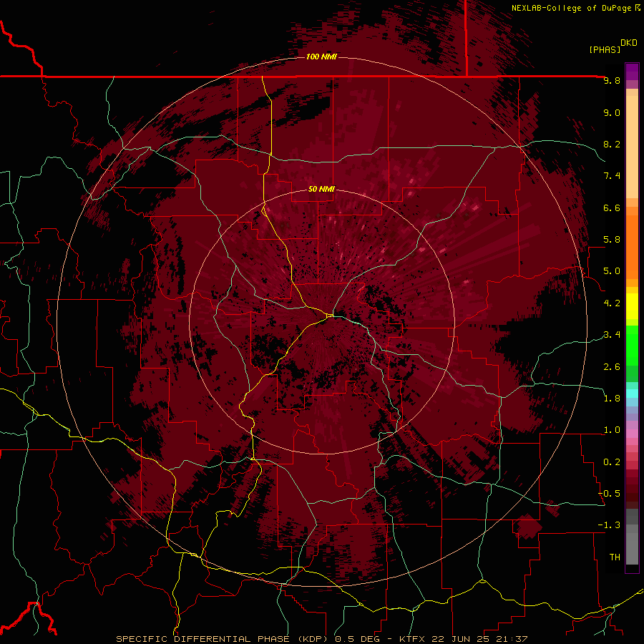Pick the yellow band on the color bar

(x=632, y=306)
